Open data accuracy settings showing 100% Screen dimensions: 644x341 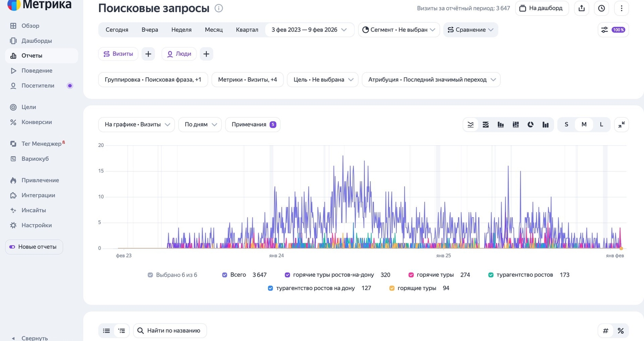[x=613, y=30]
